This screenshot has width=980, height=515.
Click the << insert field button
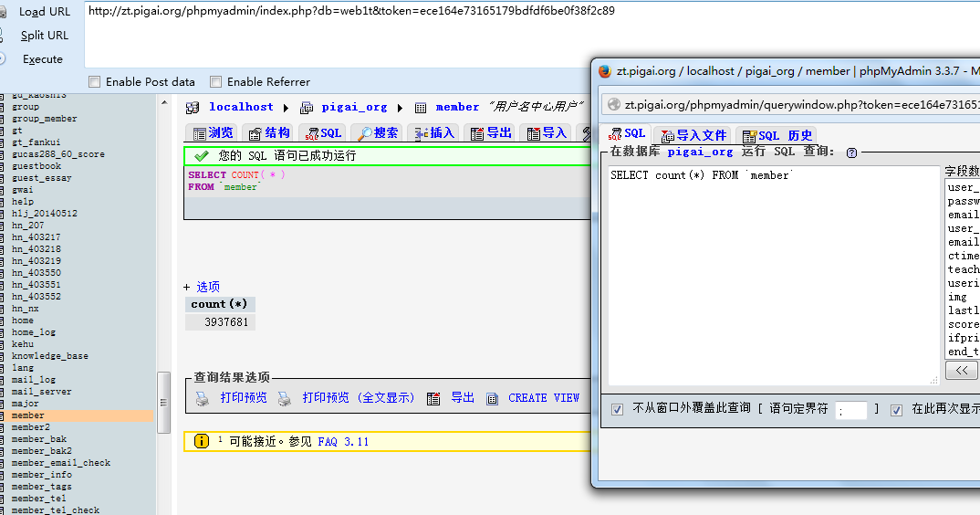tap(961, 371)
